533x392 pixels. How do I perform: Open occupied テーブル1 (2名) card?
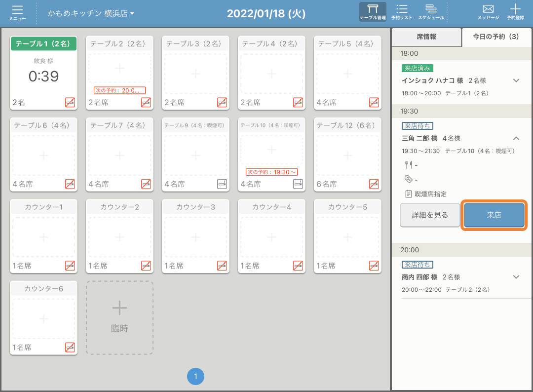(x=43, y=73)
